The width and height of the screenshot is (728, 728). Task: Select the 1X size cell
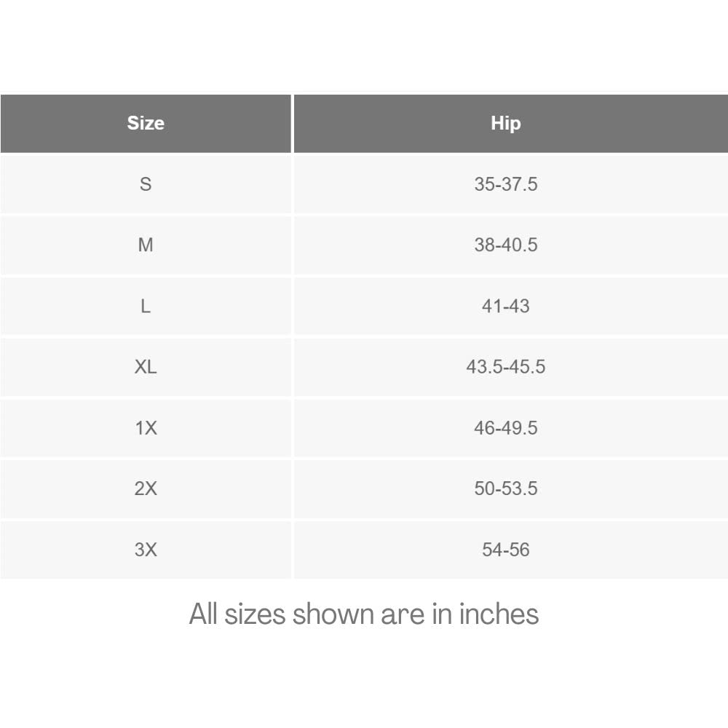146,428
